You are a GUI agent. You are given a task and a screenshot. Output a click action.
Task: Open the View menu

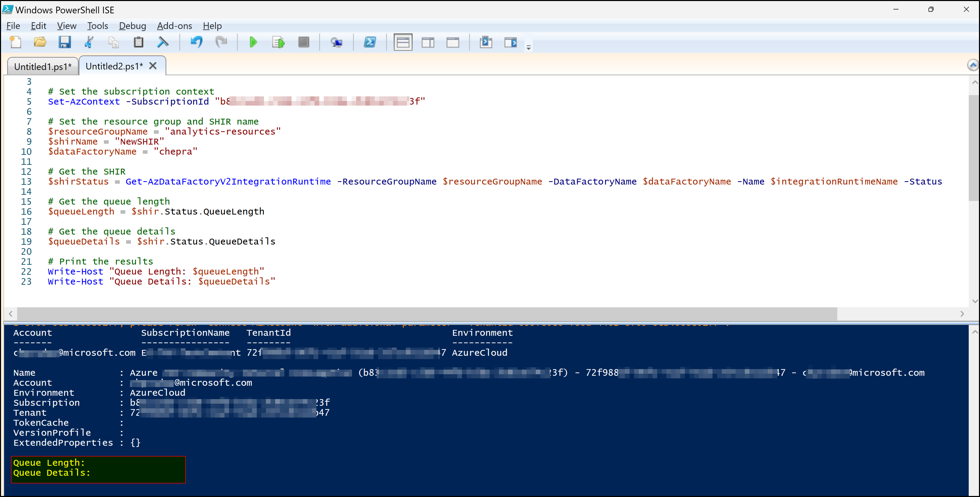tap(67, 26)
